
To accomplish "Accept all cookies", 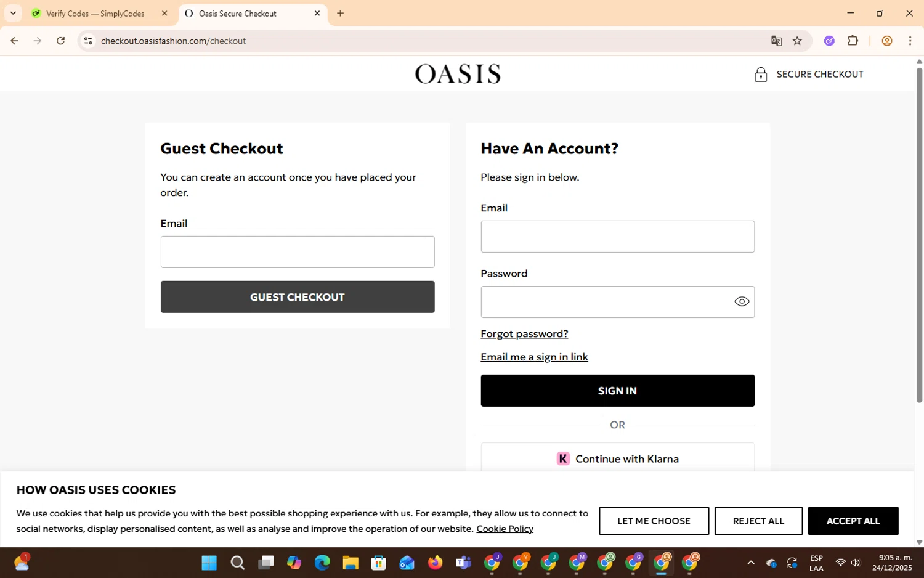I will (x=853, y=521).
